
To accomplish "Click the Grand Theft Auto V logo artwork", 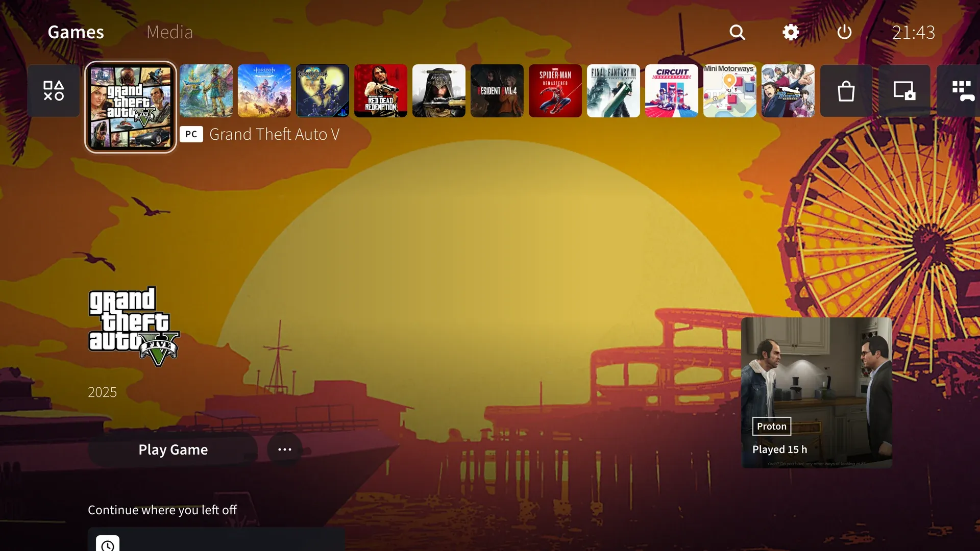I will click(x=134, y=327).
